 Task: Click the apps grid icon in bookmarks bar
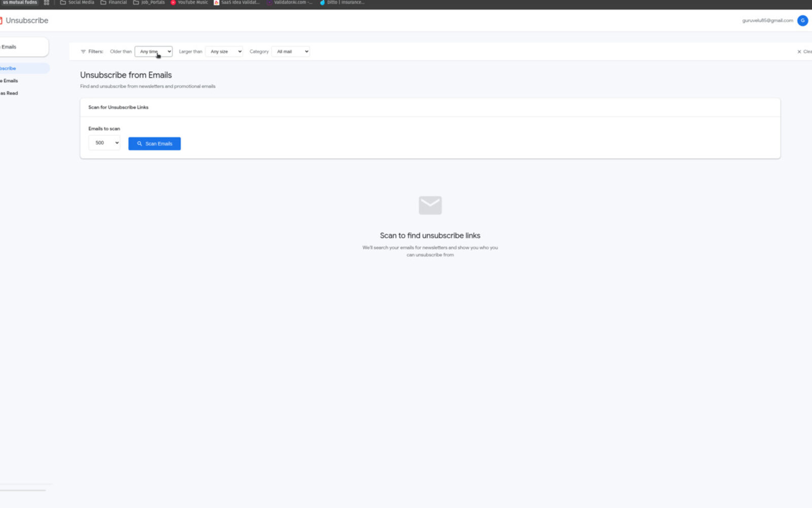(x=46, y=3)
